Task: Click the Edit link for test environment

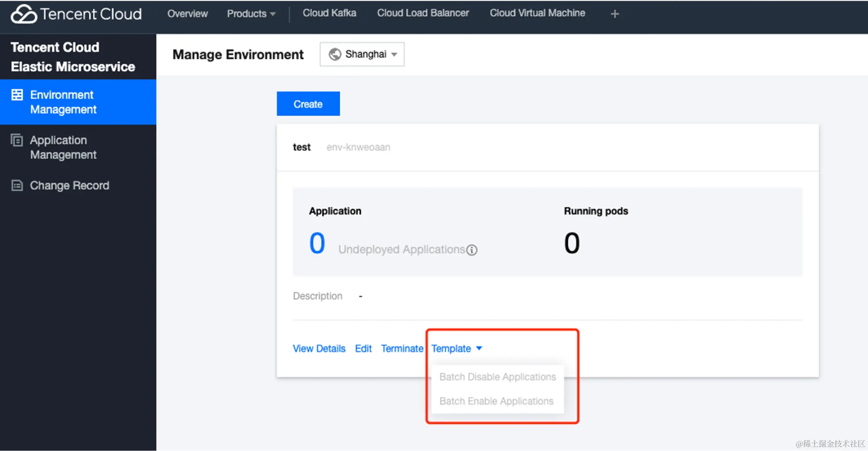Action: [x=363, y=349]
